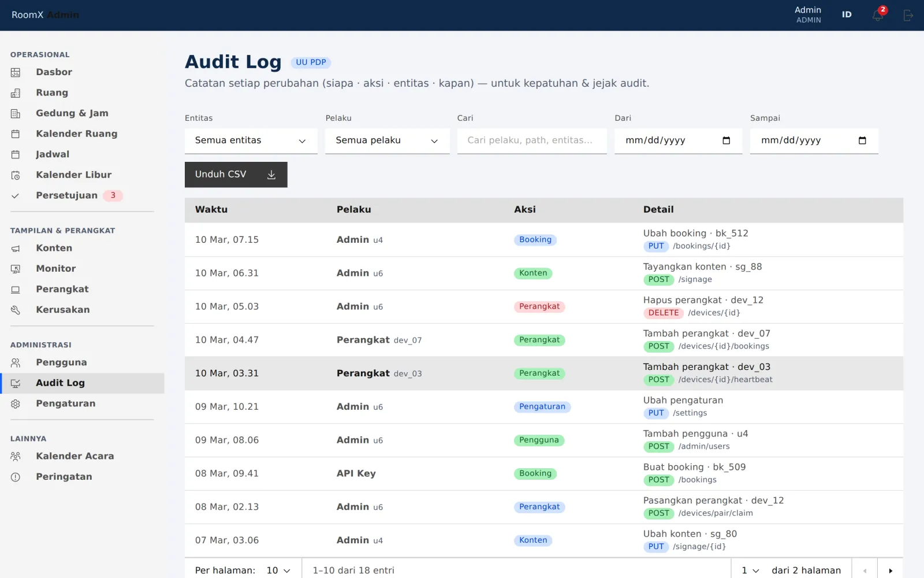Image resolution: width=924 pixels, height=578 pixels.
Task: Click the Persetujuan checkmark icon
Action: pos(16,195)
